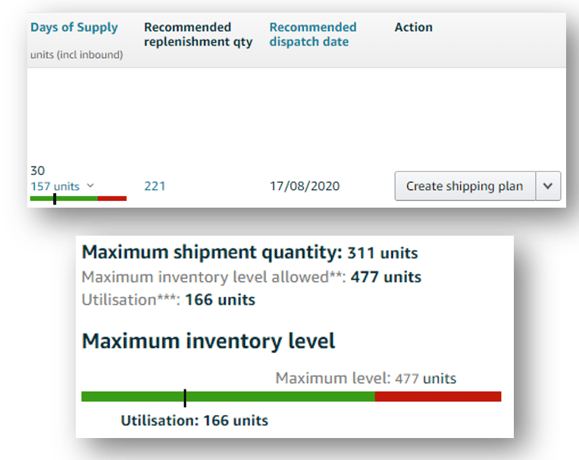Click the green section of maximum inventory bar
Image resolution: width=579 pixels, height=460 pixels.
tap(228, 397)
